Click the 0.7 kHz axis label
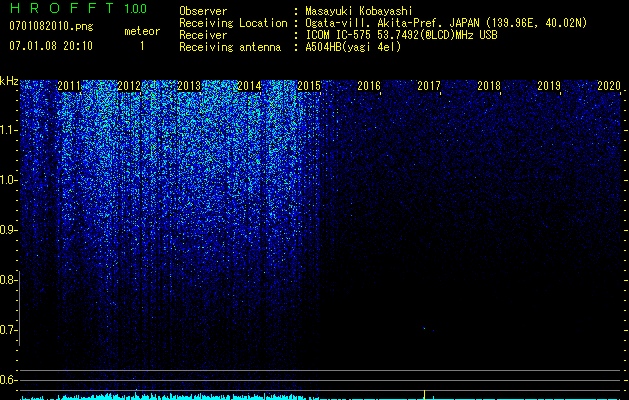Viewport: 629px width, 400px height. tap(7, 330)
